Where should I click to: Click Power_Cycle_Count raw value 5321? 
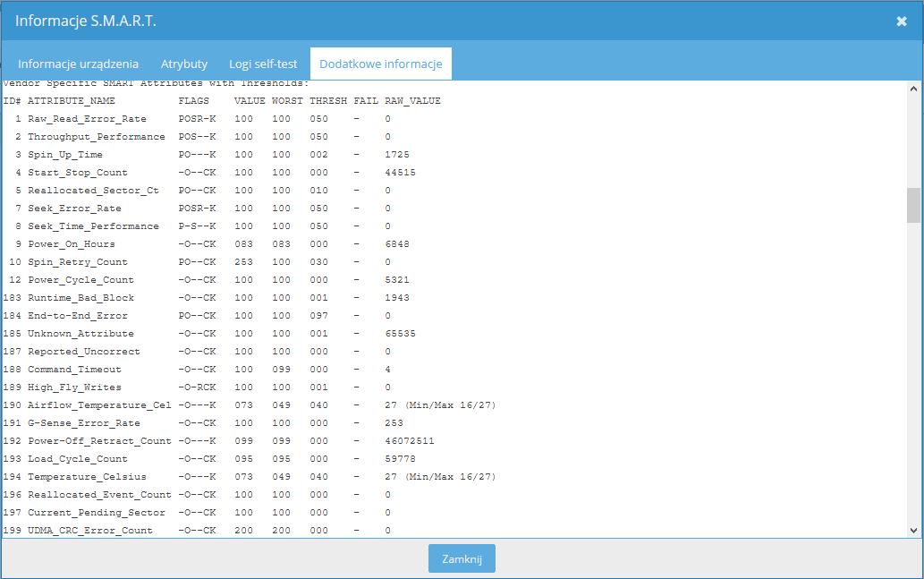[397, 280]
